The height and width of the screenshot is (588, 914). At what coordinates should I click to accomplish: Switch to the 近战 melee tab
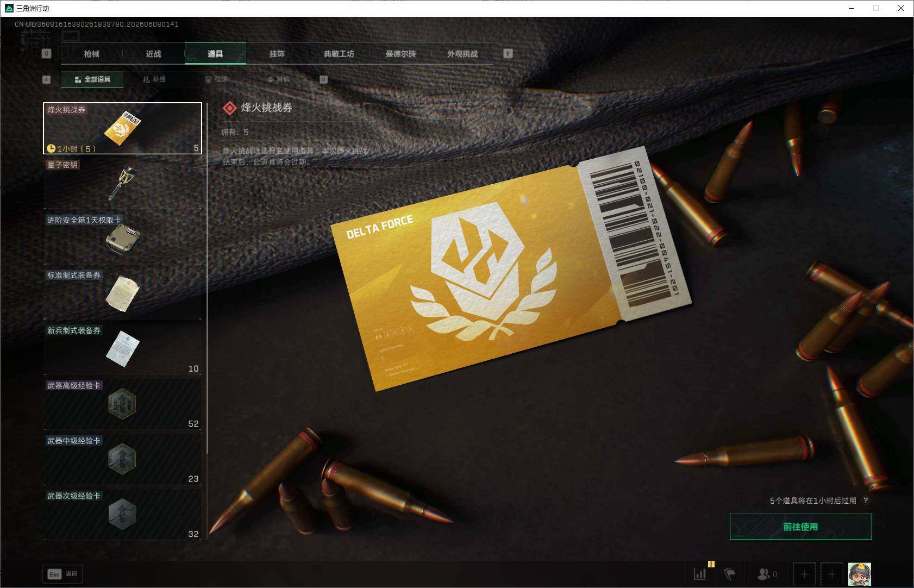click(x=154, y=54)
